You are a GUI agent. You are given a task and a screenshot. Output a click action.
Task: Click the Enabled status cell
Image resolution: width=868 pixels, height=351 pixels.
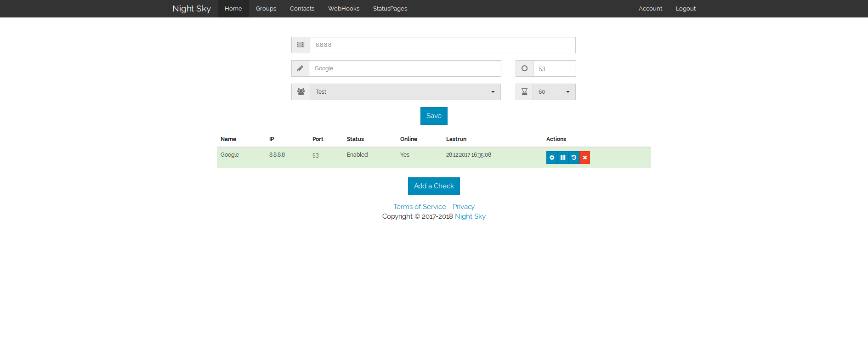(357, 155)
